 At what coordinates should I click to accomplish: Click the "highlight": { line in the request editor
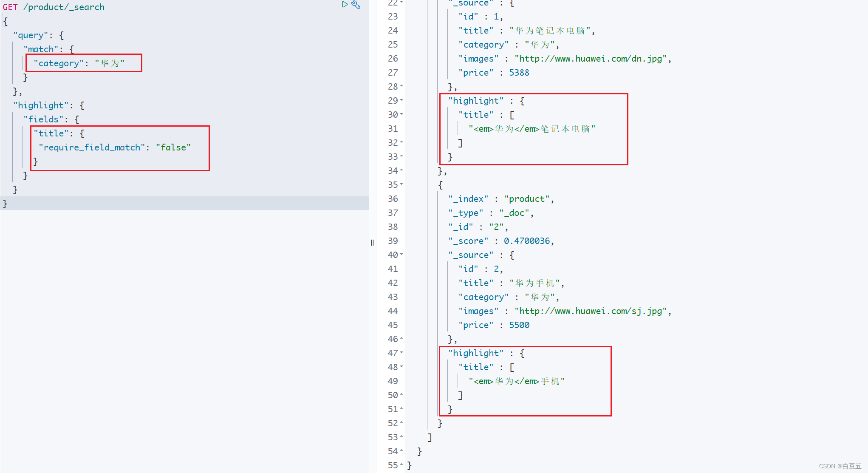tap(49, 105)
